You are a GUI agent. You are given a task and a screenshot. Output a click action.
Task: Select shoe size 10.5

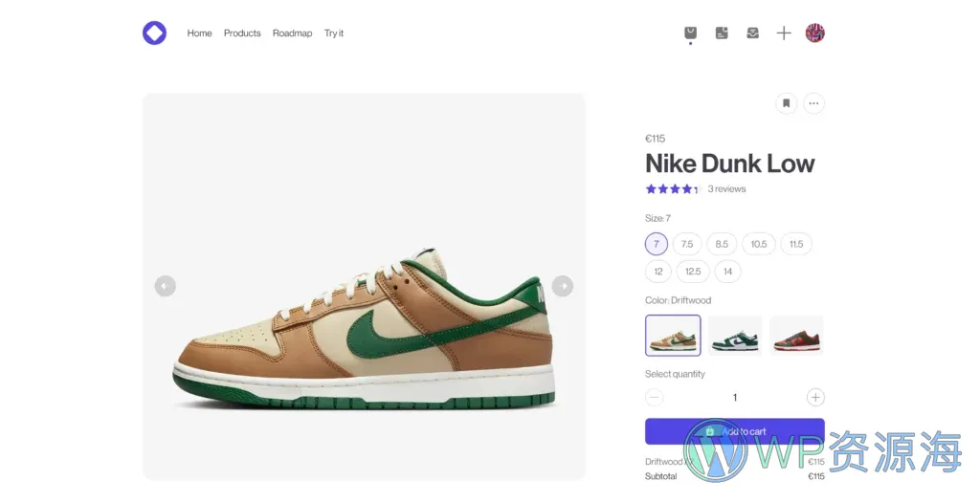(x=759, y=244)
